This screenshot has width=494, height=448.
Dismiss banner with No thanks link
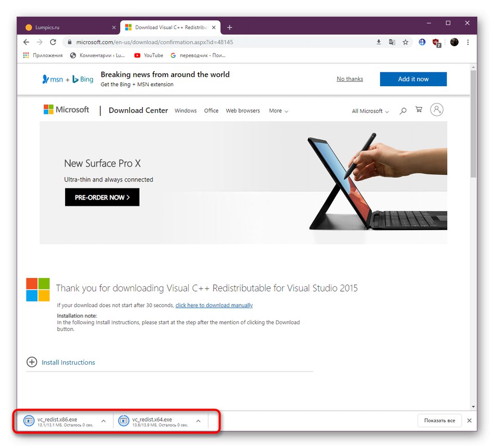tap(350, 79)
